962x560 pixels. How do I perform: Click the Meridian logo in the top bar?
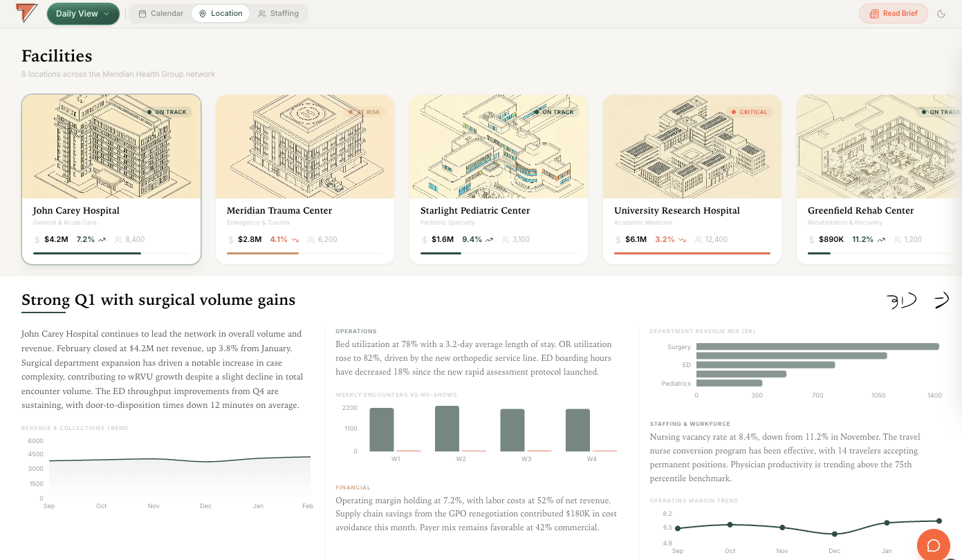tap(26, 13)
